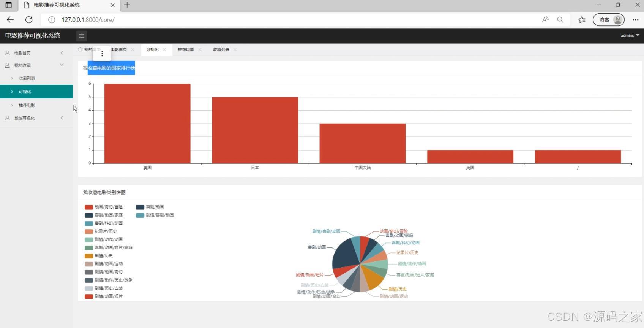Click the 日本 bar in the chart

pyautogui.click(x=255, y=130)
